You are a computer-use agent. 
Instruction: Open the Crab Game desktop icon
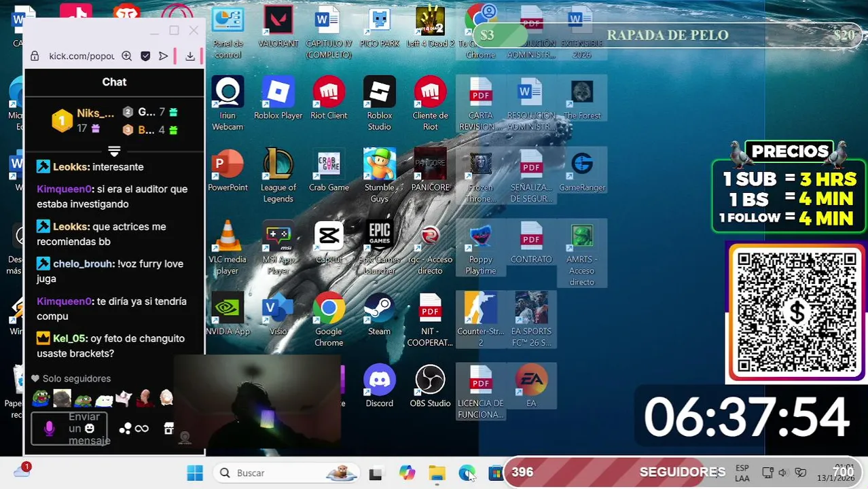coord(329,170)
